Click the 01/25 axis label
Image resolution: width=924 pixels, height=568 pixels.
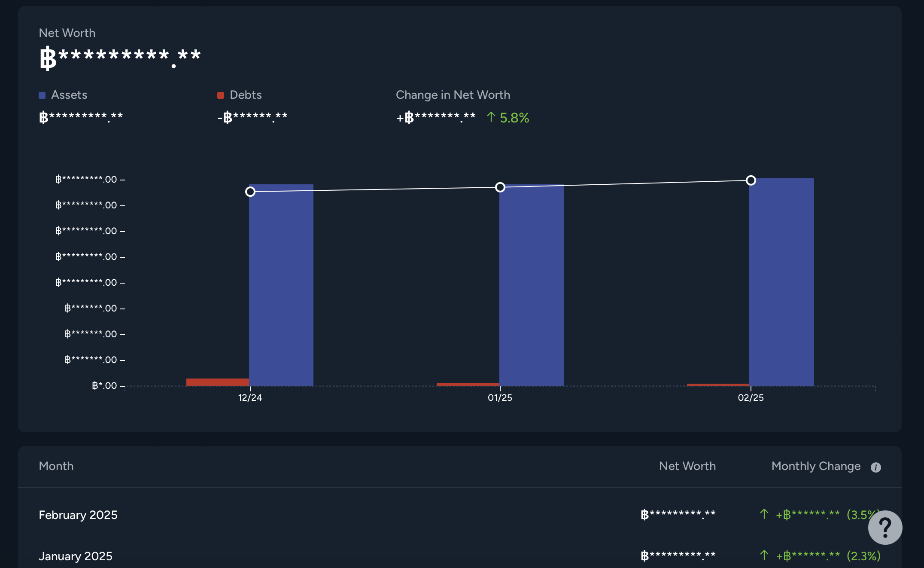pos(500,398)
